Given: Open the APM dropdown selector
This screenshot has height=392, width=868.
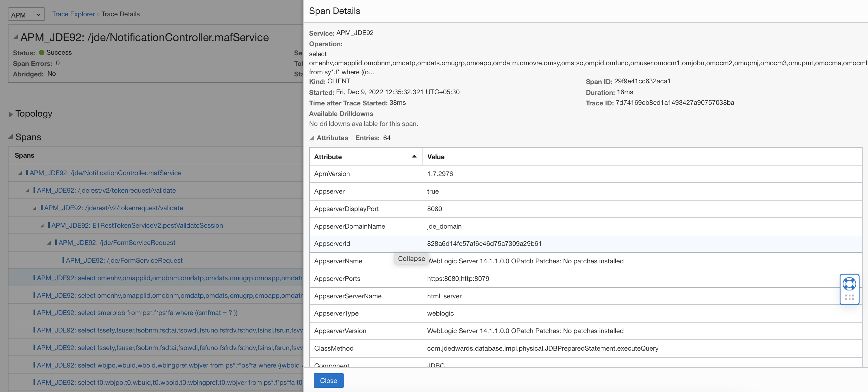Looking at the screenshot, I should (26, 14).
